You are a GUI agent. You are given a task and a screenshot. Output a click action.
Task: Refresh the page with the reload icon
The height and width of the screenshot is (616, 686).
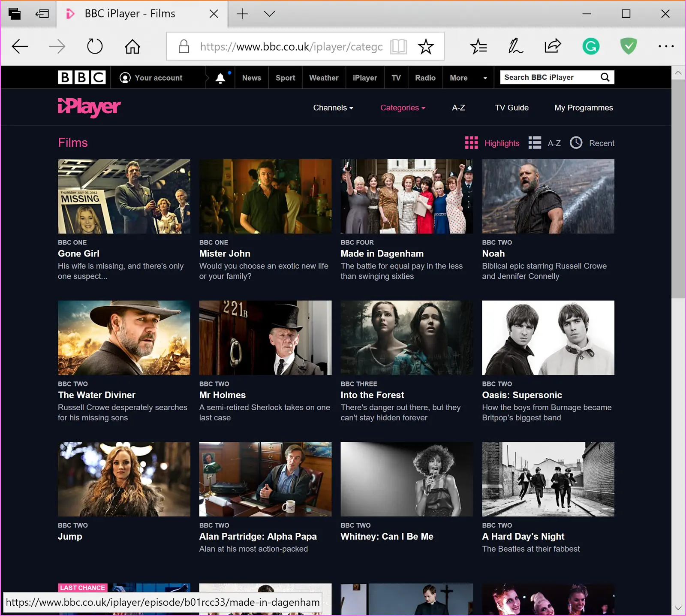coord(95,46)
